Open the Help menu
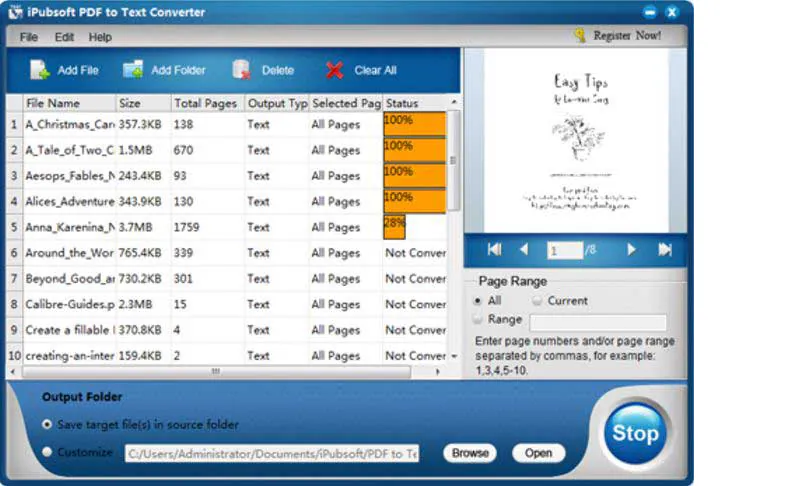800x486 pixels. pyautogui.click(x=100, y=37)
